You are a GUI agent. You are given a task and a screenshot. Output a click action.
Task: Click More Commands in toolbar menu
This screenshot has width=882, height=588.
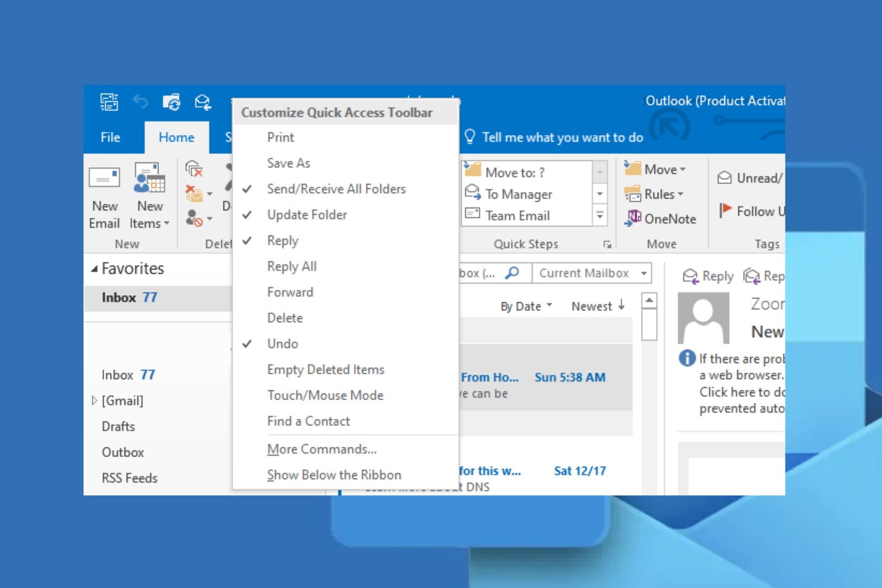(322, 449)
